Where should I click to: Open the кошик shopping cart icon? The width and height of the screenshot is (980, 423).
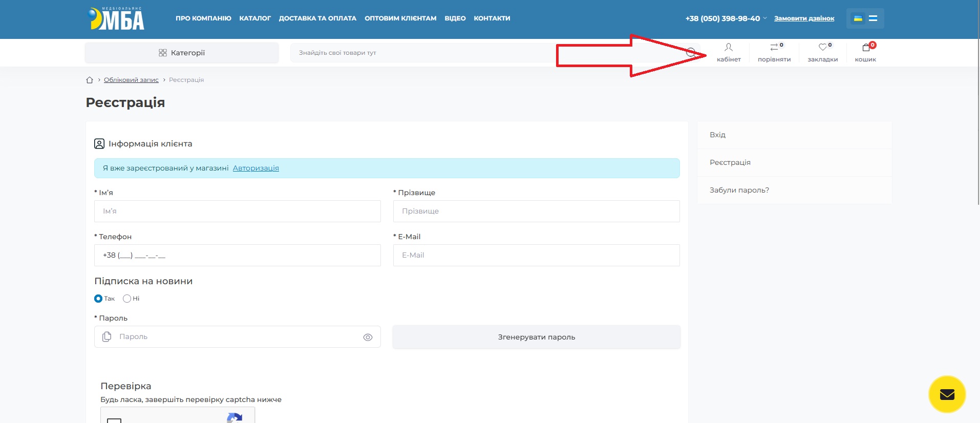pos(865,48)
